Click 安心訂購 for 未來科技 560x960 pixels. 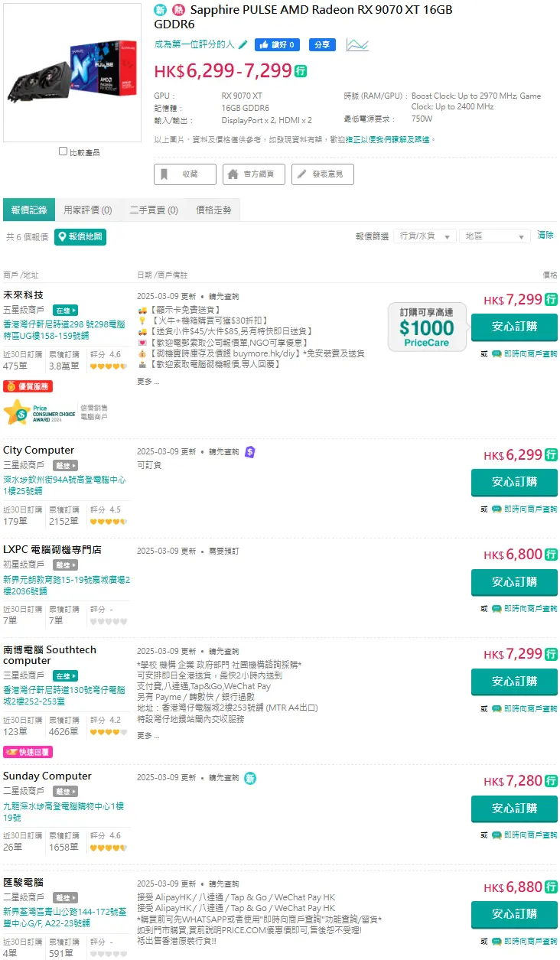[x=514, y=327]
